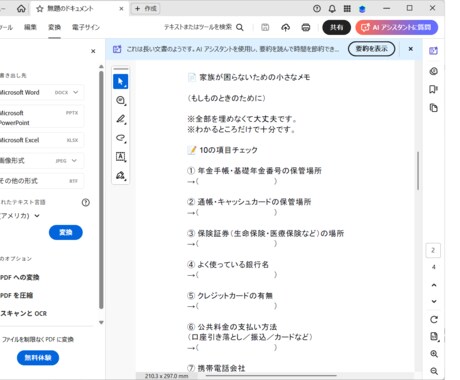Close the 無題のドキュメント tab
Screen dimensions: 460x380
point(121,9)
